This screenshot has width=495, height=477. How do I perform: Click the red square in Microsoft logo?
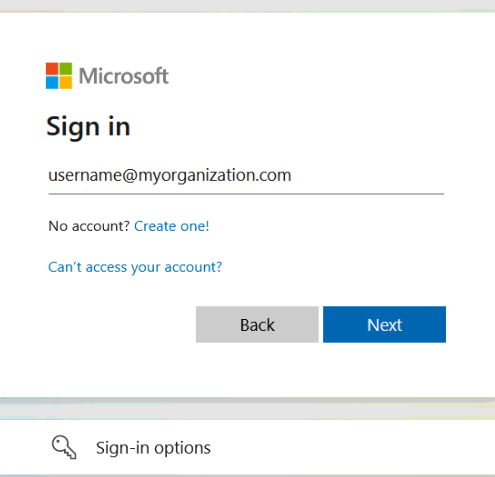(52, 69)
